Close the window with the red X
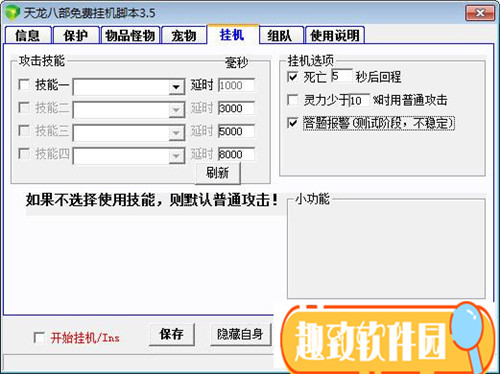Screen dimensions: 500x374 click(480, 13)
